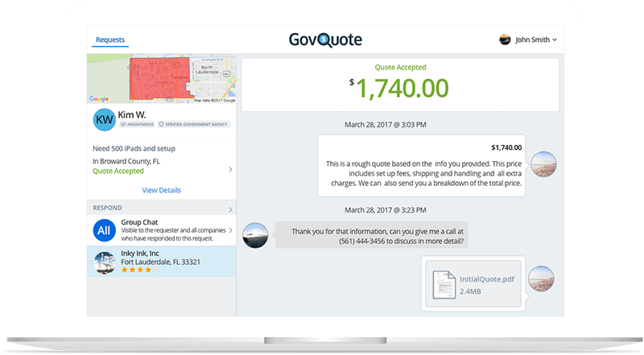Click the Quote Accepted header text
The image size is (644, 355).
click(400, 67)
